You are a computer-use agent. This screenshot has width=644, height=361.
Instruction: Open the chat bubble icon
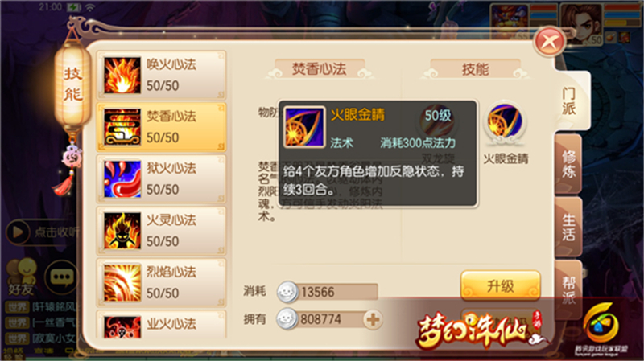click(62, 277)
